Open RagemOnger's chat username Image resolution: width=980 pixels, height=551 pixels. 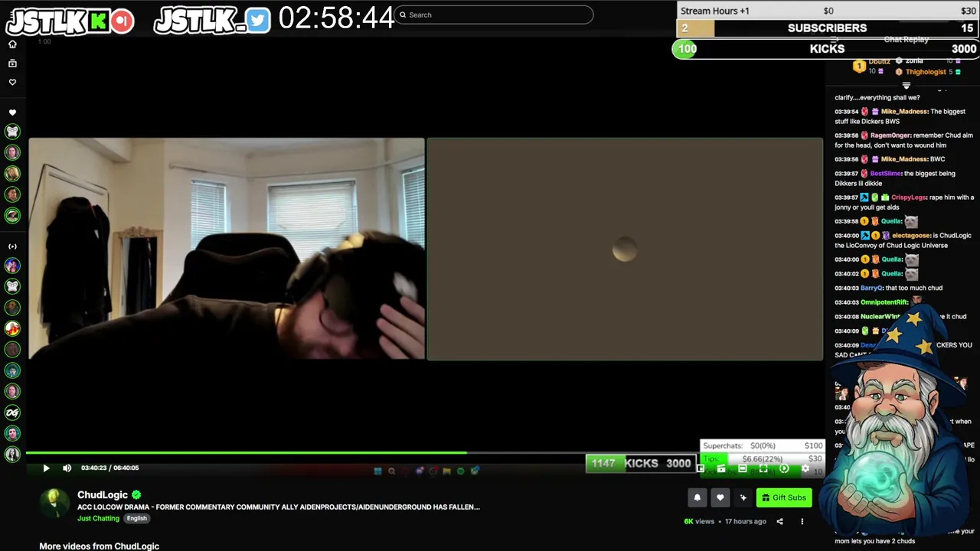890,135
